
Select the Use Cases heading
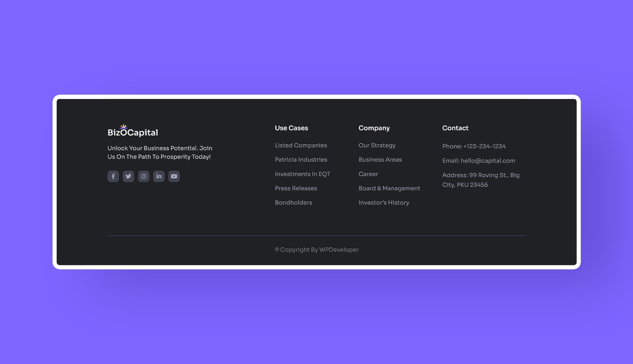(x=291, y=128)
